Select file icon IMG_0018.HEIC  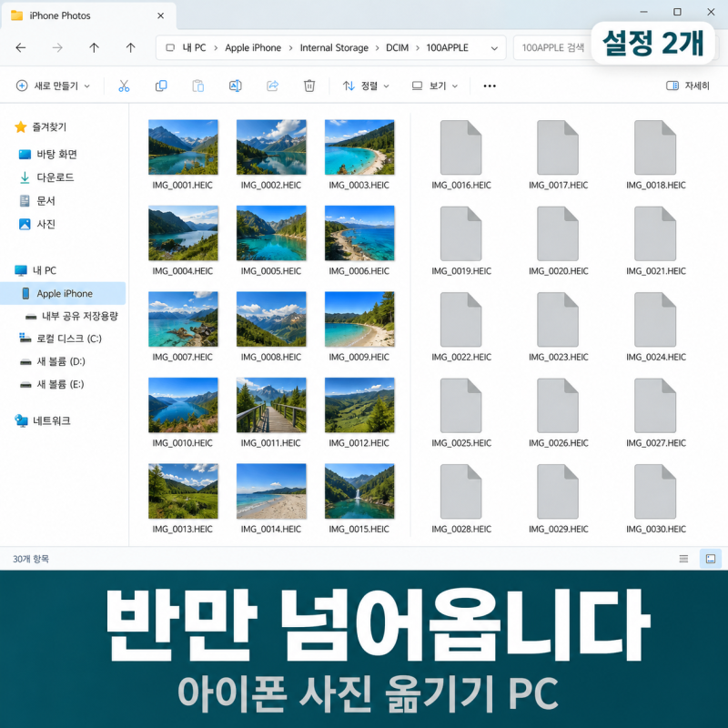(x=655, y=147)
